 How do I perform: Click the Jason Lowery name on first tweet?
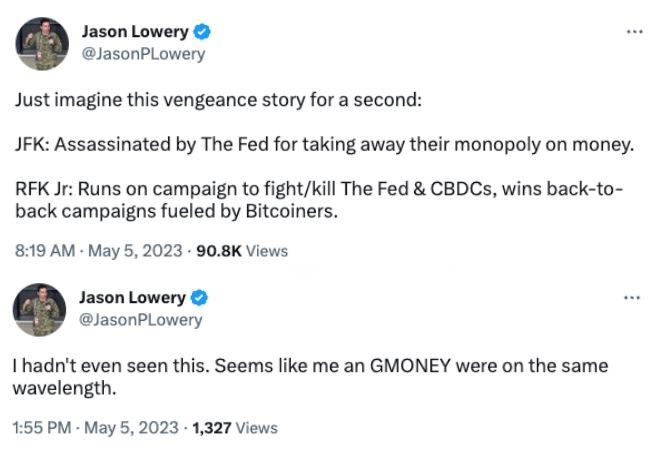tap(135, 32)
